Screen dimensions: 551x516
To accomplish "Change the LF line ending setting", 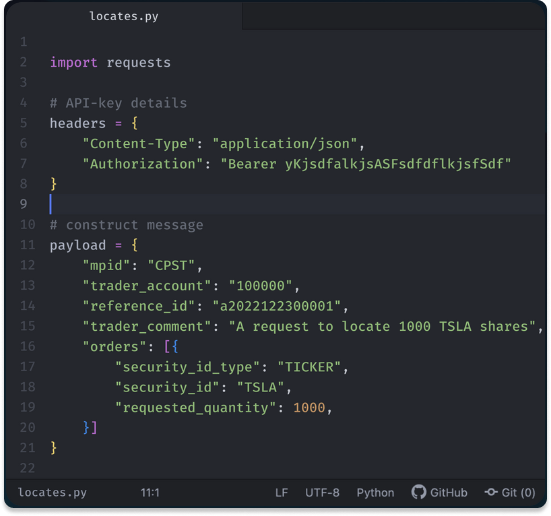I will (x=281, y=492).
